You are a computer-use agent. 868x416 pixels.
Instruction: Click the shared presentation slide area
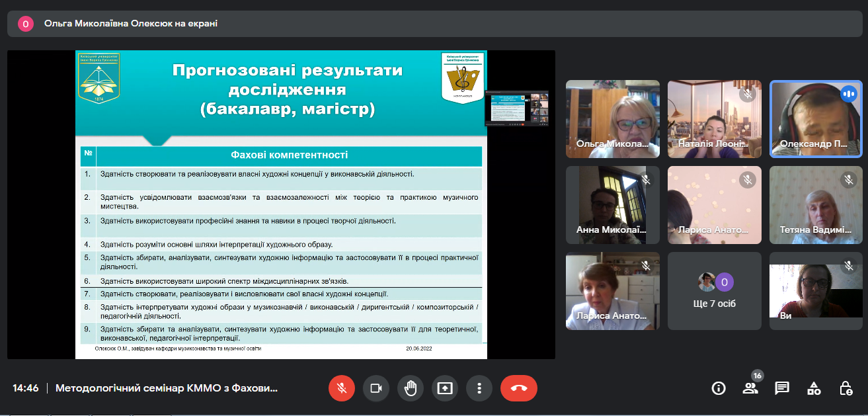(281, 205)
